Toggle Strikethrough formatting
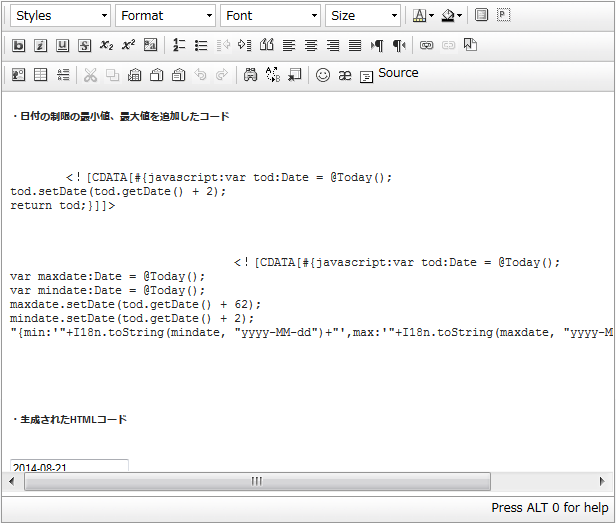 (x=84, y=46)
